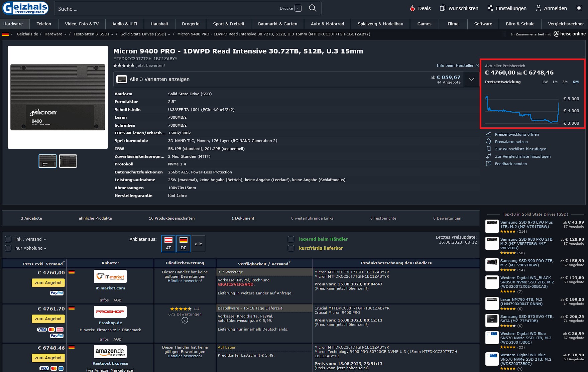Expand Solid State Drives breadcrumb dropdown
The height and width of the screenshot is (372, 588).
point(169,34)
